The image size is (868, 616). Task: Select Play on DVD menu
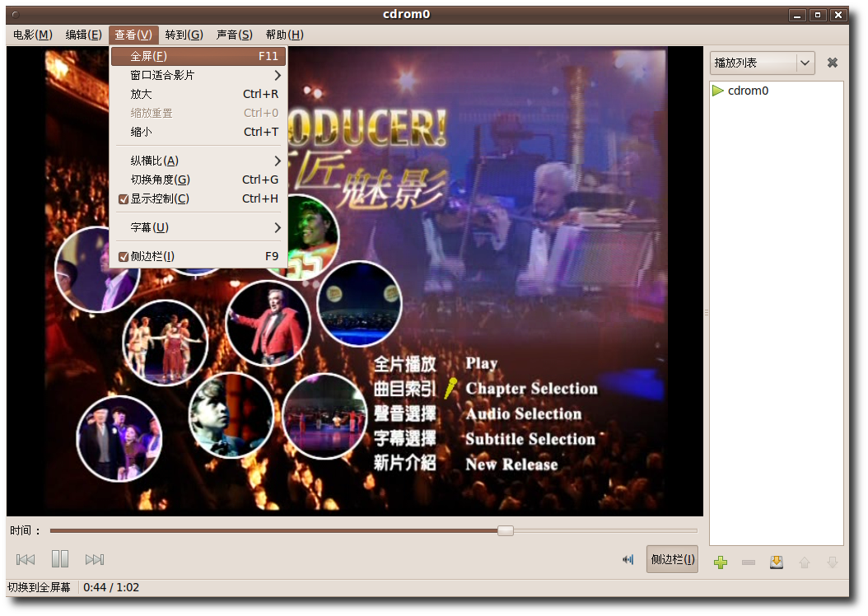(481, 364)
